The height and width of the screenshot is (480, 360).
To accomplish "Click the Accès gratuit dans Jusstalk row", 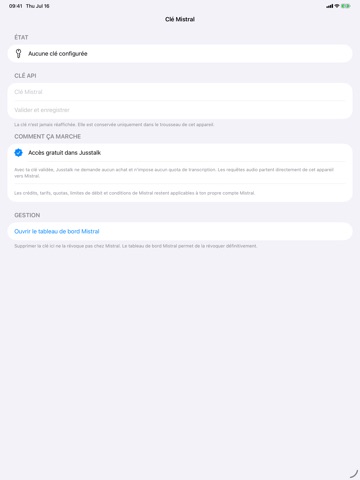I will click(x=180, y=153).
